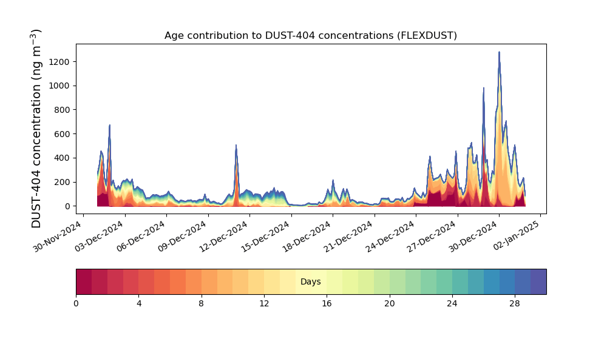The height and width of the screenshot is (364, 607).
Task: Click the spike peak near 11-Dec-2024
Action: point(236,146)
